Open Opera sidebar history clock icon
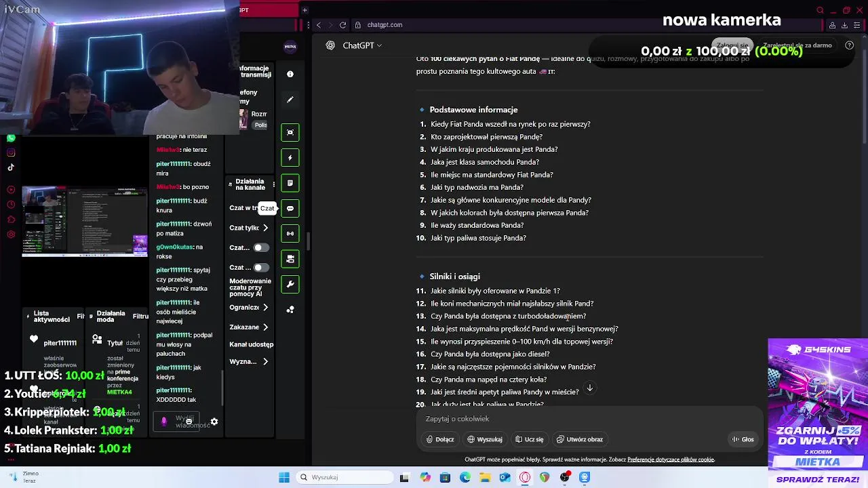This screenshot has height=488, width=868. [11, 205]
